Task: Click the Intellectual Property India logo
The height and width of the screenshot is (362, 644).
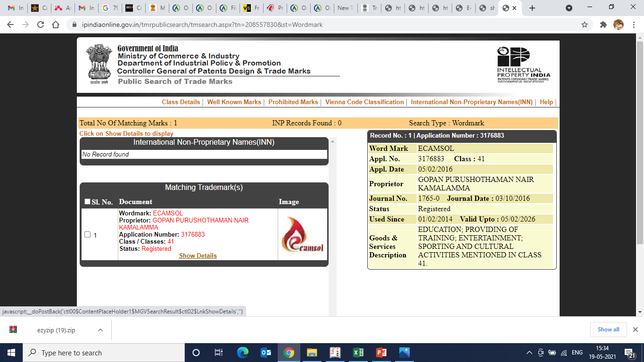Action: [x=523, y=64]
